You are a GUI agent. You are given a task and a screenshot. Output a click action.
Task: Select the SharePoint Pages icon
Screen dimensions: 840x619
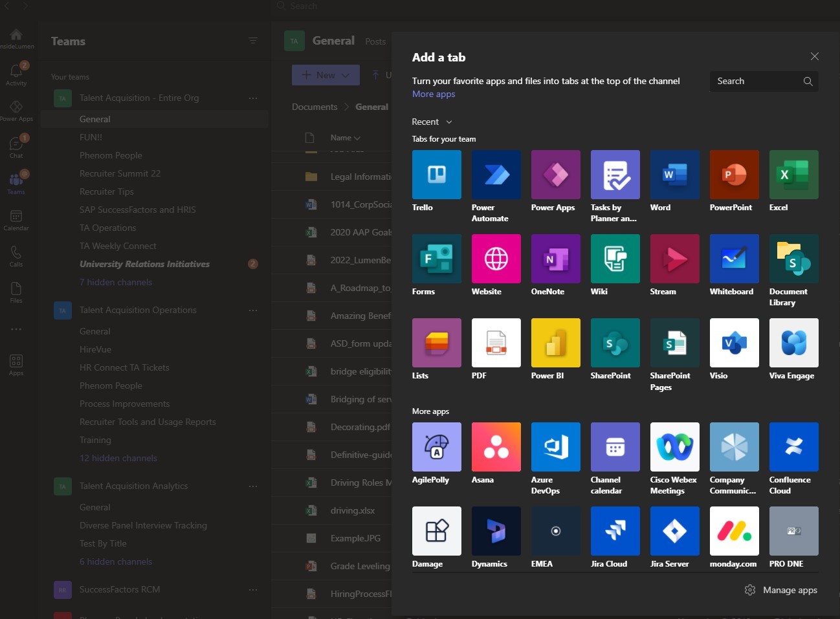674,343
